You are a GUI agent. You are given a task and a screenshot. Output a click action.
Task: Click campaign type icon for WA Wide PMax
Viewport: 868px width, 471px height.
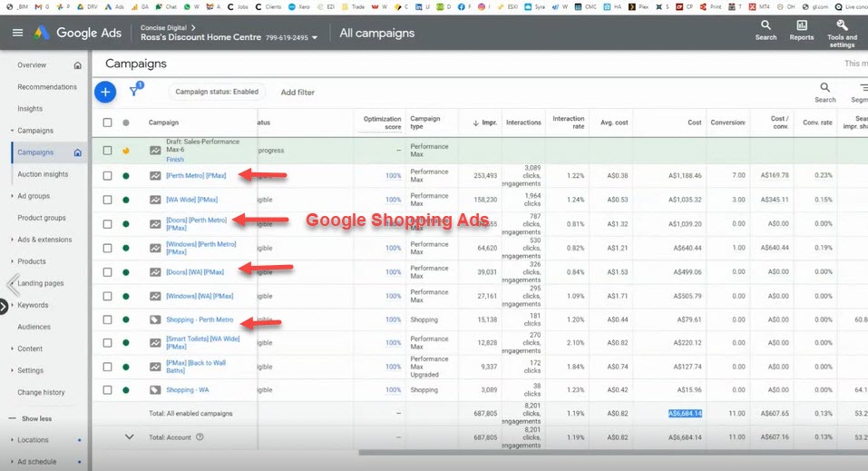156,200
